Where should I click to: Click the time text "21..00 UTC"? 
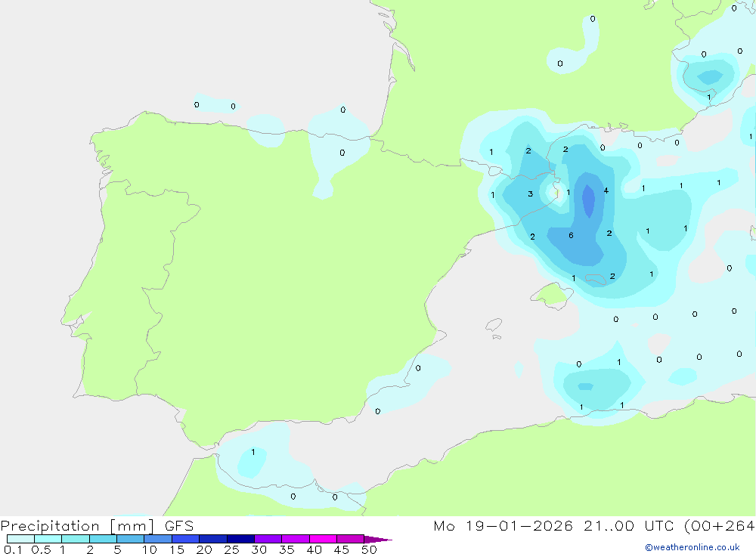coord(628,526)
